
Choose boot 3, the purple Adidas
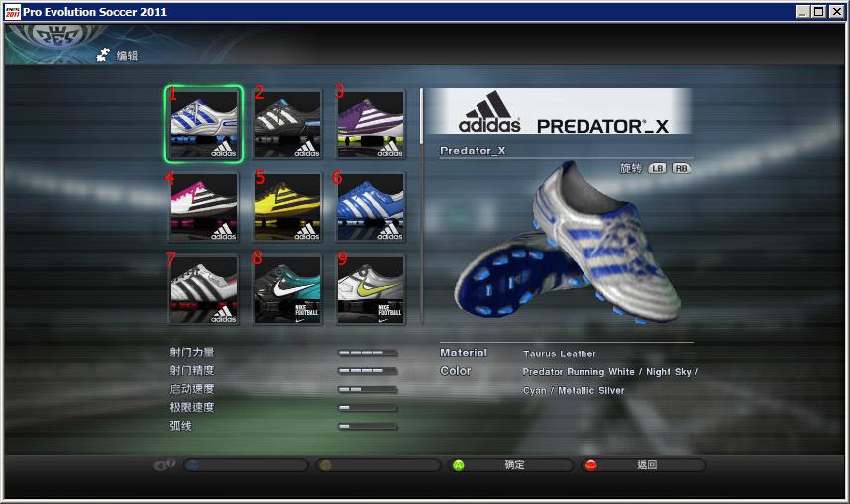pyautogui.click(x=371, y=125)
